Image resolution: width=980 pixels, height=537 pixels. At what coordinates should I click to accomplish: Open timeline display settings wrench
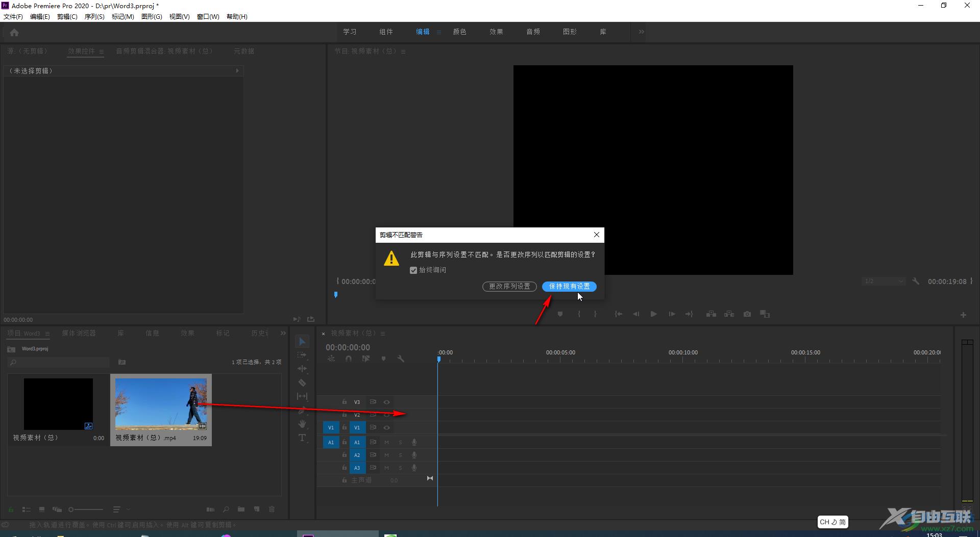coord(401,359)
